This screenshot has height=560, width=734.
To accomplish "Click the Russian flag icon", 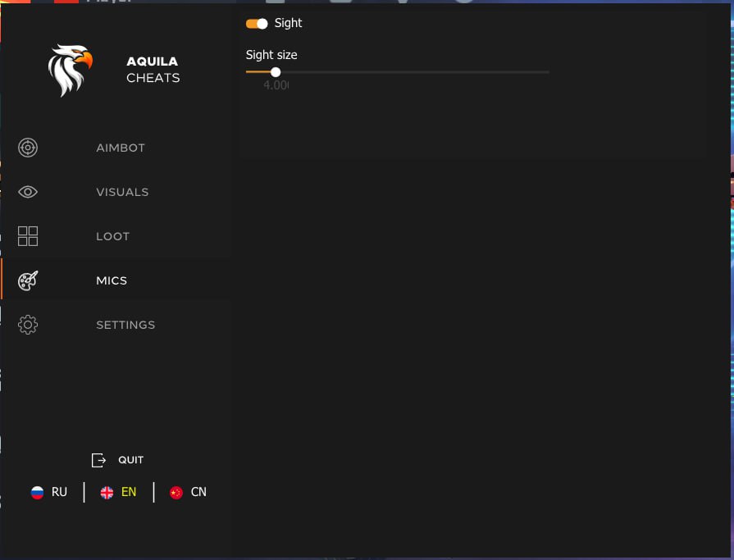I will [37, 493].
